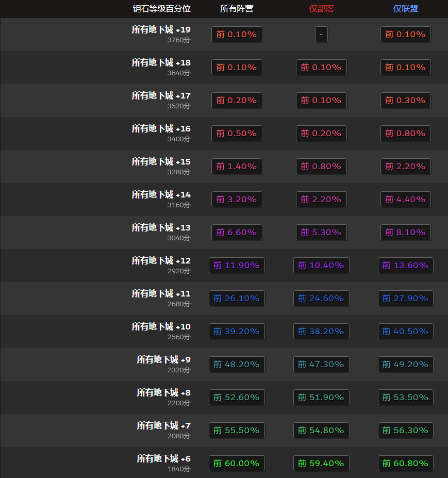448x478 pixels.
Task: Click the 前 51.90% badge
Action: pyautogui.click(x=321, y=397)
